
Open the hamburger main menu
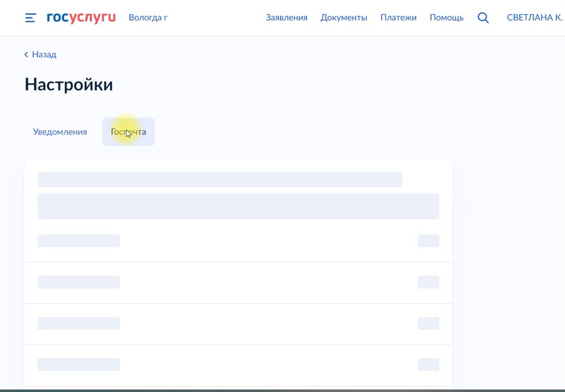[30, 18]
